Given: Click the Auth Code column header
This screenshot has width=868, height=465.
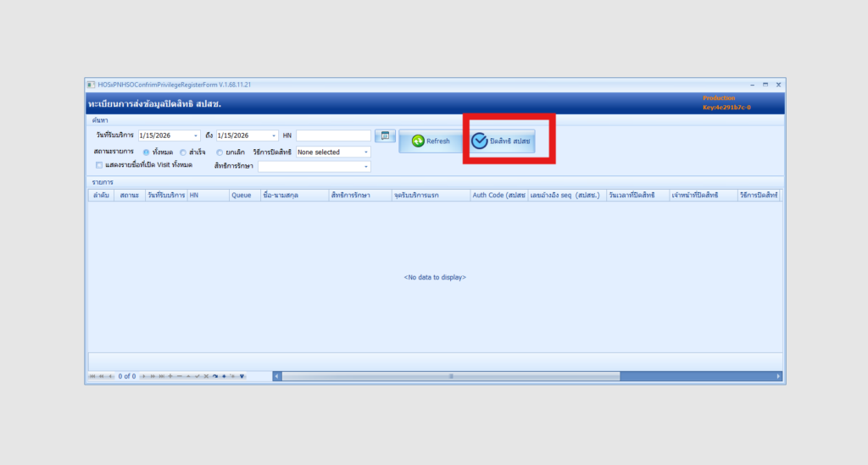Looking at the screenshot, I should pos(498,196).
